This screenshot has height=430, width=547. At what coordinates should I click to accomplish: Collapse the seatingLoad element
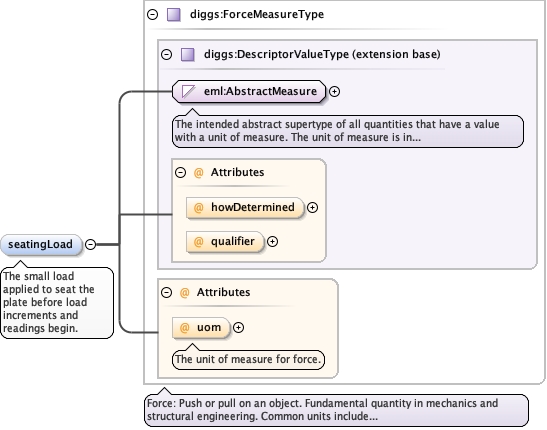(x=90, y=244)
